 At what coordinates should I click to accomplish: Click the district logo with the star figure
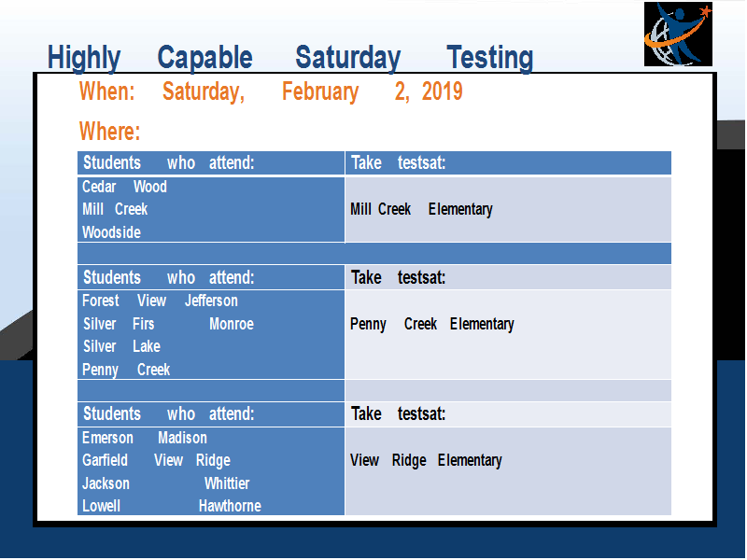coord(678,34)
